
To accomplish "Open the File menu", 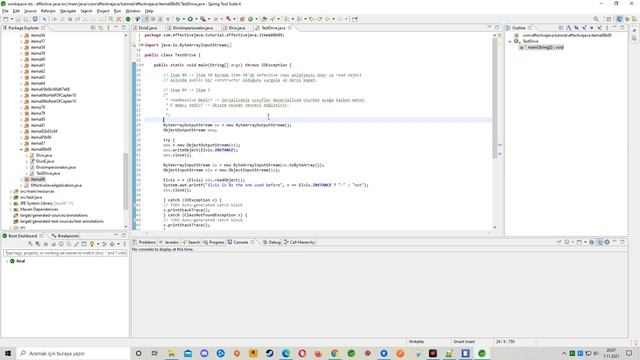I will (5, 11).
